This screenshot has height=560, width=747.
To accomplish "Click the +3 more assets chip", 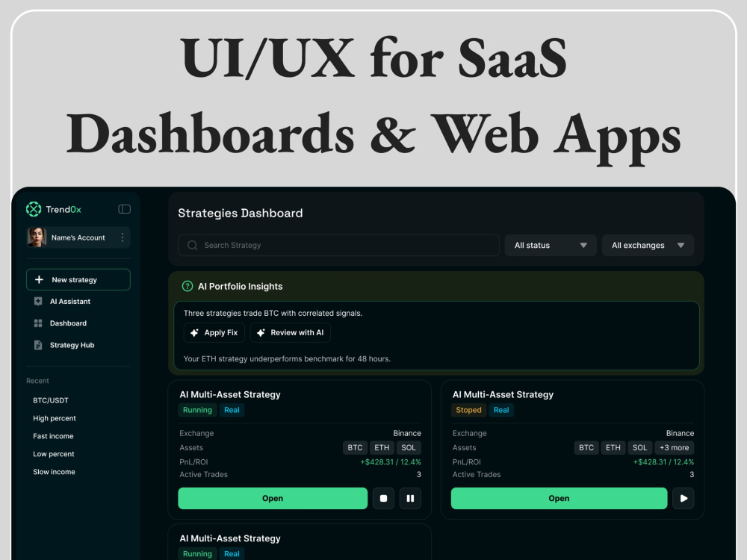I will (674, 447).
